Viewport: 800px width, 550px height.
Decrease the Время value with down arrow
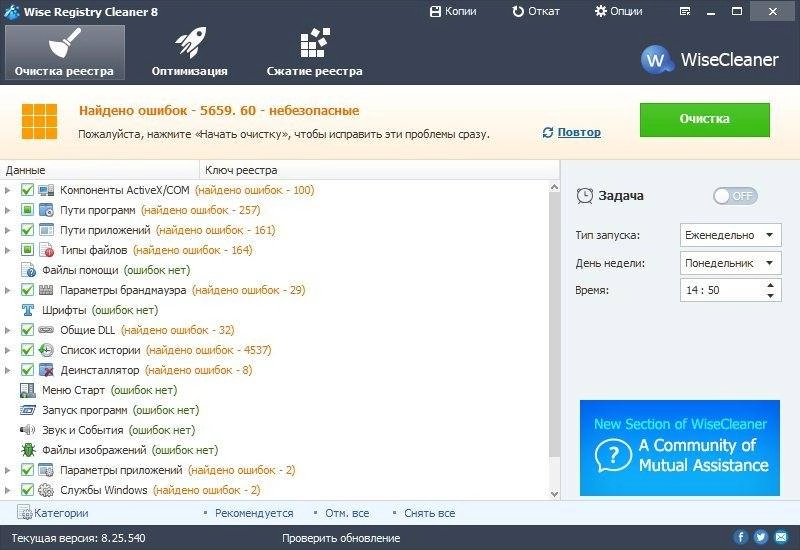(x=770, y=295)
